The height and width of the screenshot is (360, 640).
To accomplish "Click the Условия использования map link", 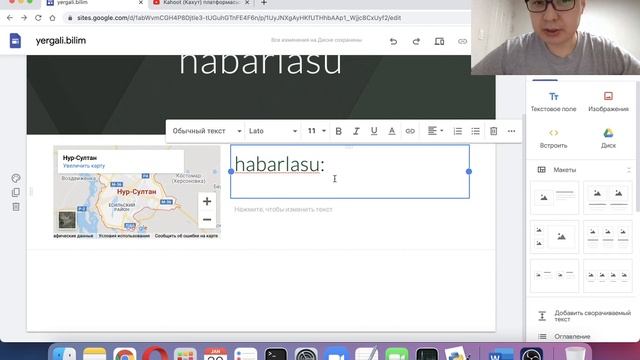I will 124,236.
